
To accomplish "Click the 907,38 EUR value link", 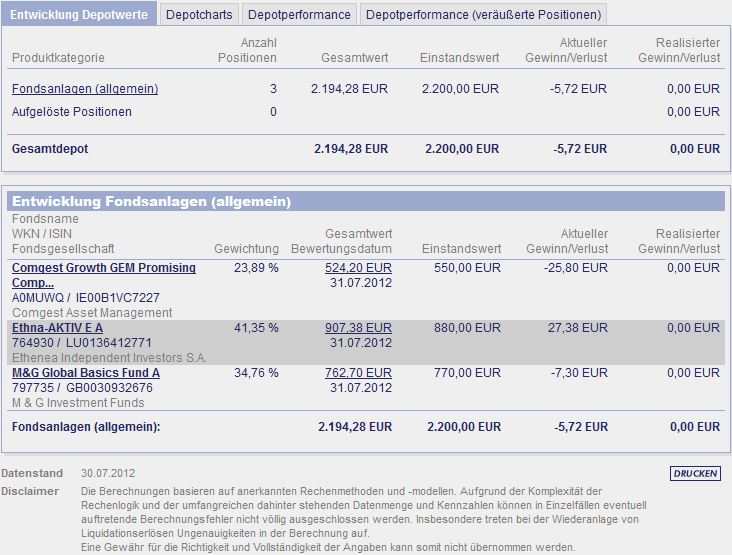I will 358,328.
